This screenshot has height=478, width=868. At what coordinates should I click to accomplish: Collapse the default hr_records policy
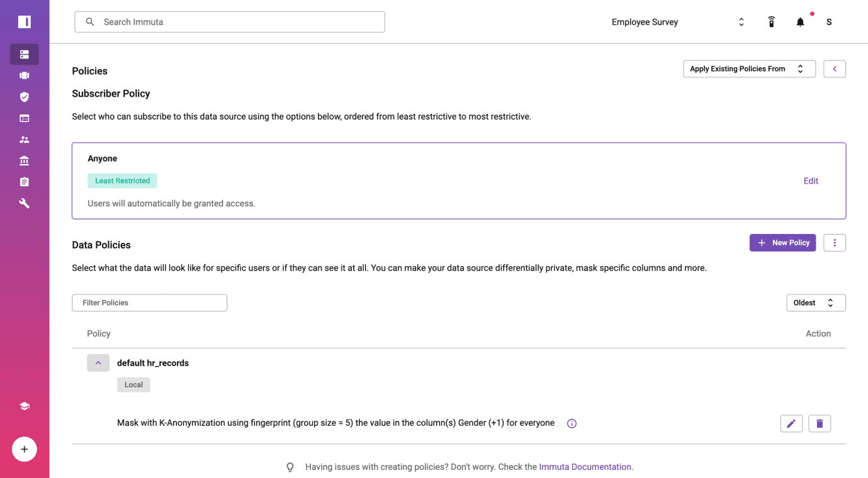point(98,363)
